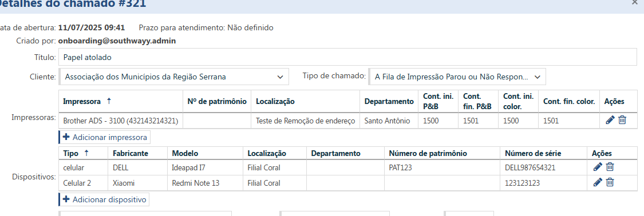Select the Xiaomi manufacturer cell
Viewport: 644px width, 216px height.
137,183
